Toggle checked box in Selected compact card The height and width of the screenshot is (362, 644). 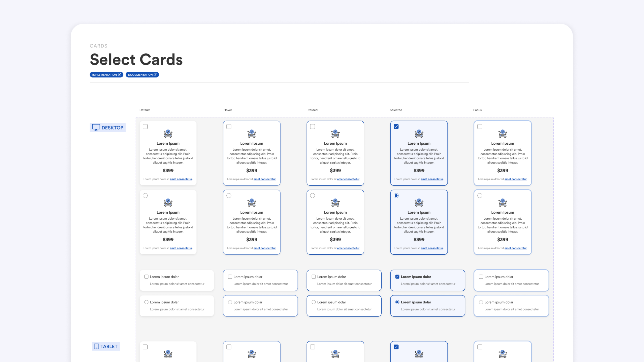(397, 277)
